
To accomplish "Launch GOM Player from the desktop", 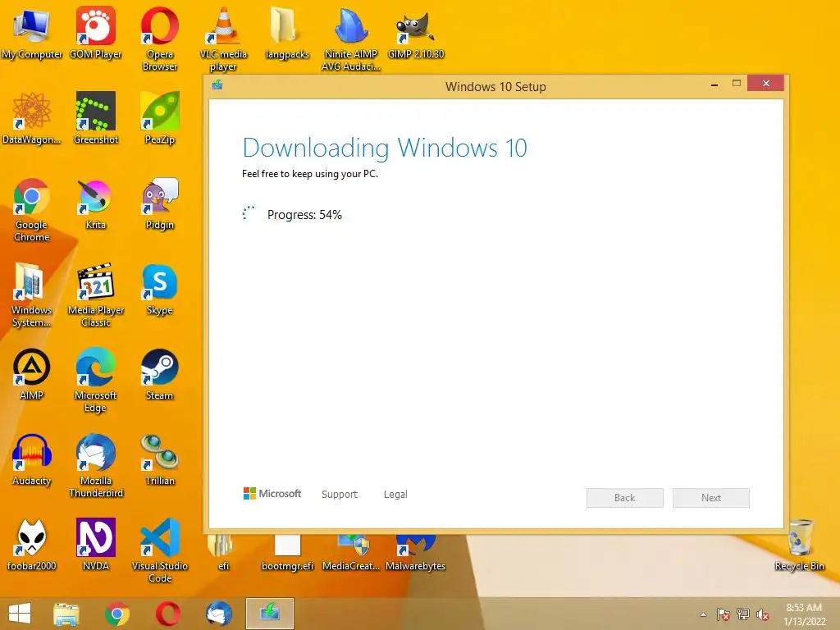I will pyautogui.click(x=95, y=33).
